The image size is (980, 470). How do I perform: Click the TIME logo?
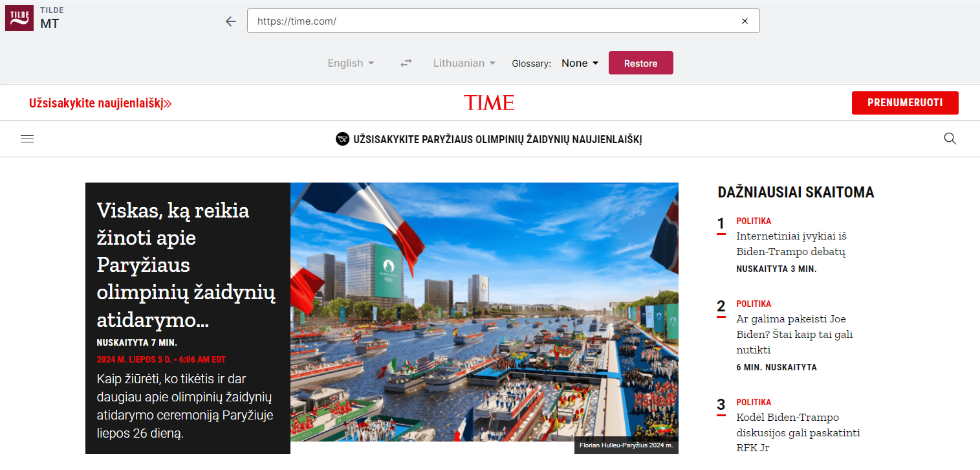489,103
